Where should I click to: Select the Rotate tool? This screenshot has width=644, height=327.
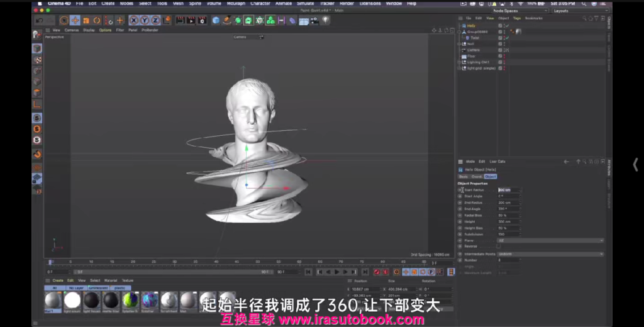point(97,20)
